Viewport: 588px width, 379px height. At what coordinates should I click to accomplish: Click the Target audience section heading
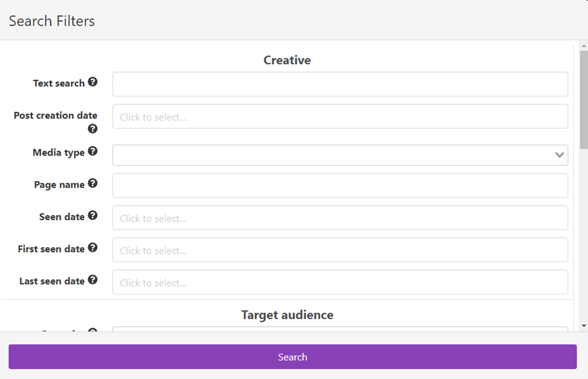287,315
